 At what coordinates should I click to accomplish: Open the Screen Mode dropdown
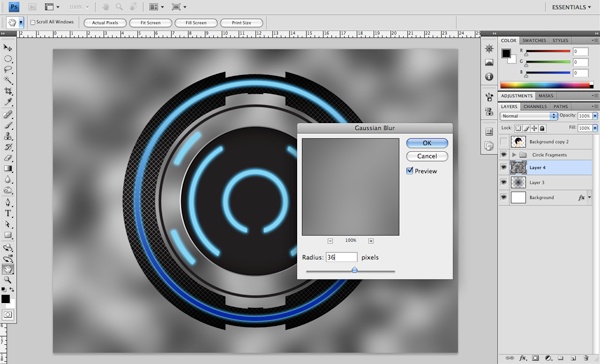click(179, 7)
